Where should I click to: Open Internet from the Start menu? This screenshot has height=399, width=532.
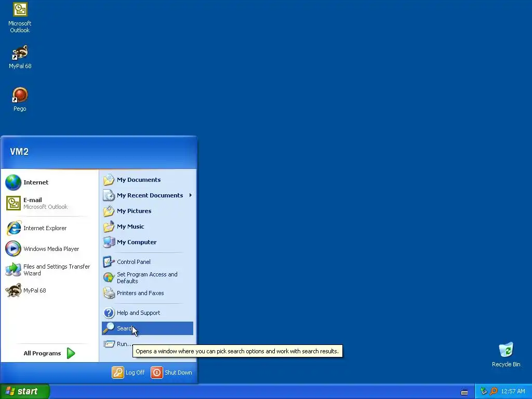49,182
